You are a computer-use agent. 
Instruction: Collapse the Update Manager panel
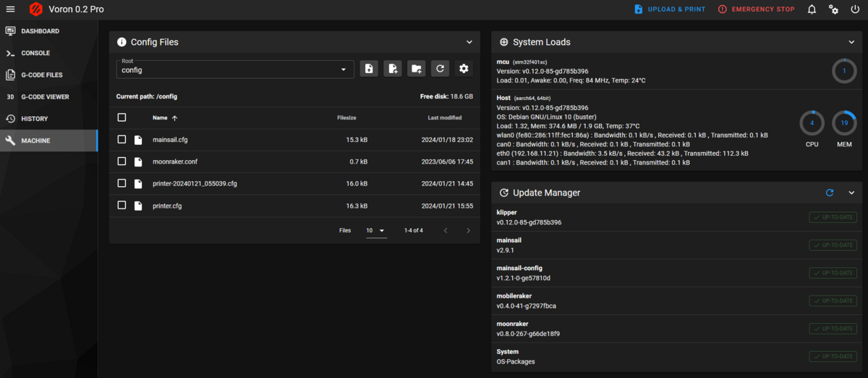pos(851,193)
